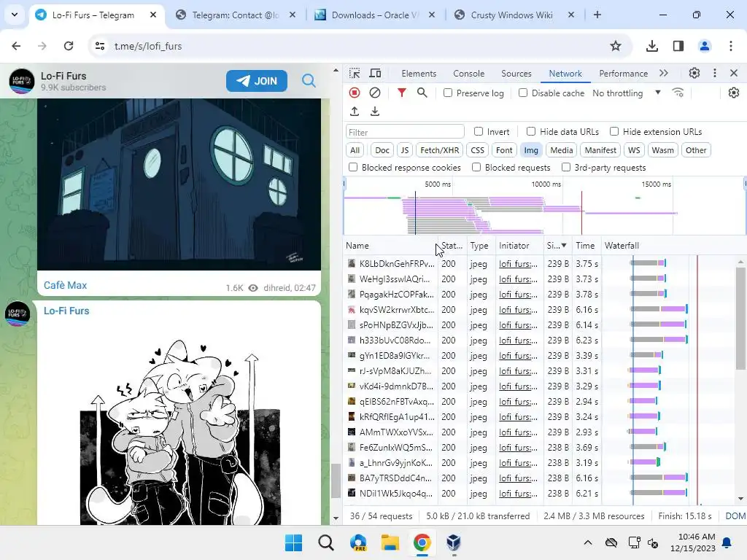Screen dimensions: 747x560
Task: Show hidden system tray icons
Action: click(588, 542)
